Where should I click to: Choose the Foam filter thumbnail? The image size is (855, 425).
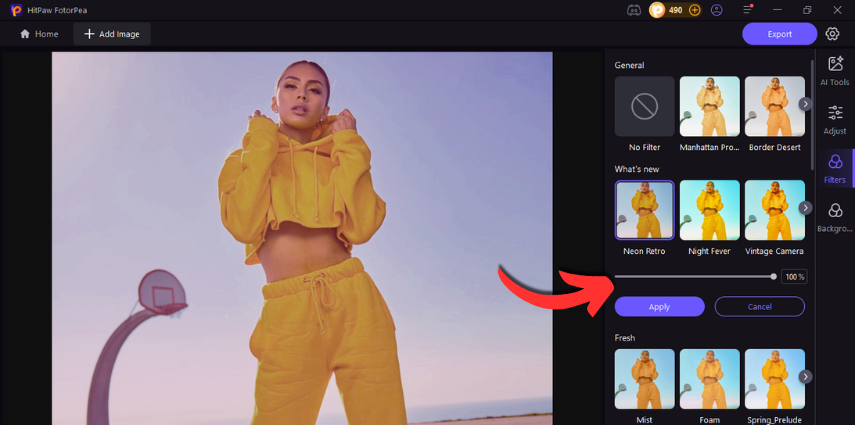(x=709, y=379)
